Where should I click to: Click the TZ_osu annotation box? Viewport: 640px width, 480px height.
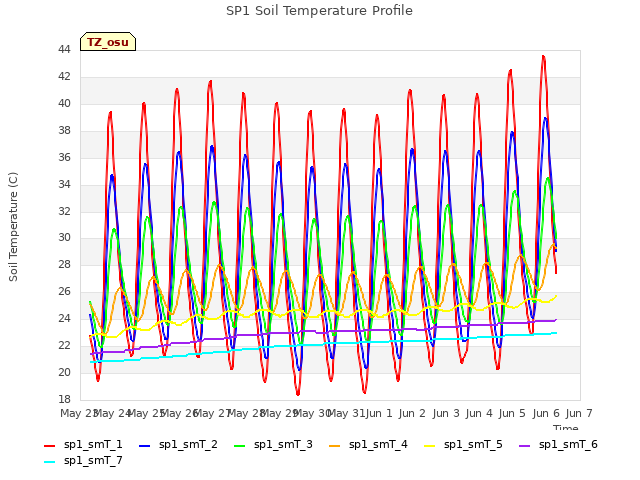[108, 42]
